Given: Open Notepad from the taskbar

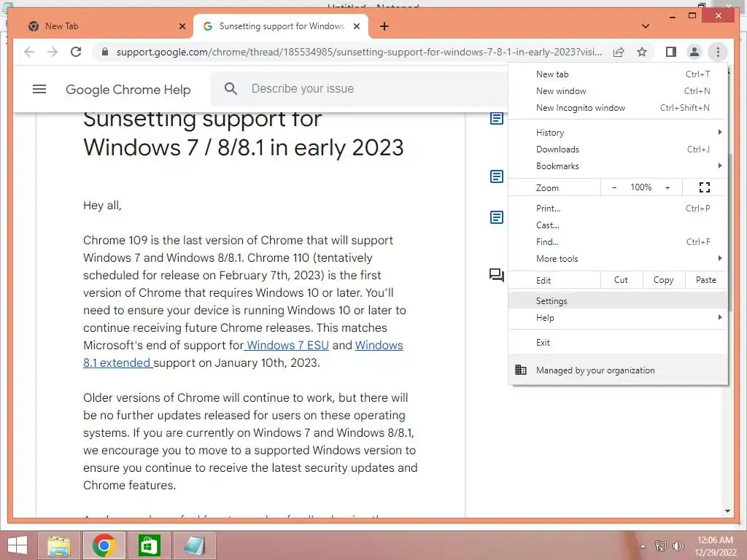Looking at the screenshot, I should point(195,545).
